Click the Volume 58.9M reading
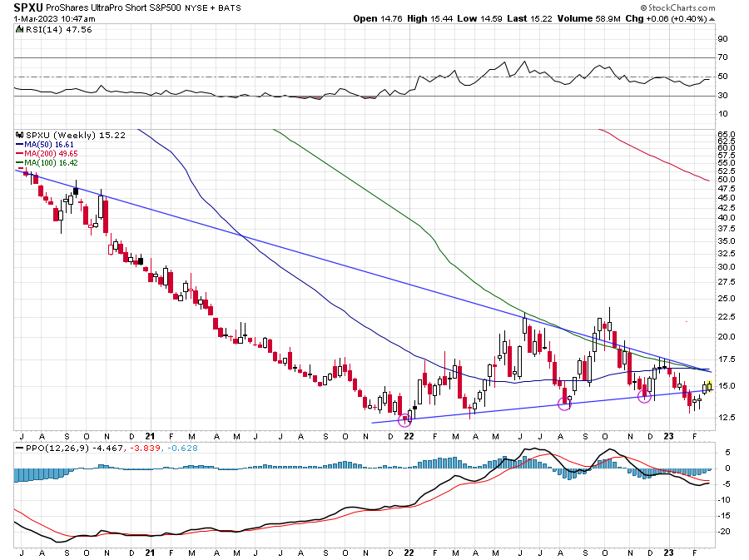The width and height of the screenshot is (749, 560). coord(588,18)
